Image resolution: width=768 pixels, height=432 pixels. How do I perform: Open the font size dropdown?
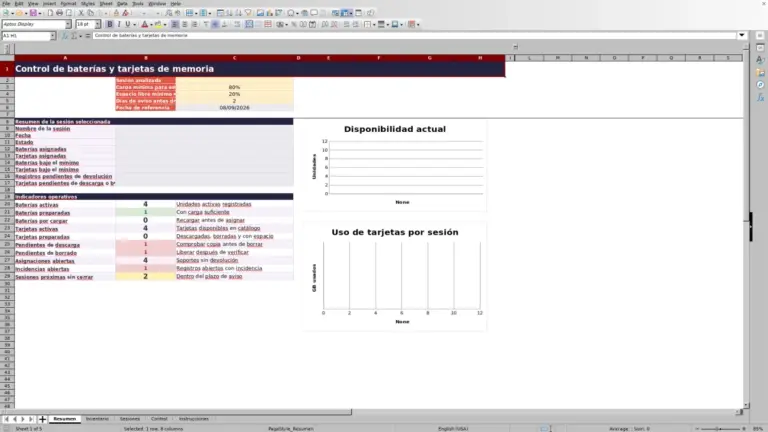click(x=97, y=24)
